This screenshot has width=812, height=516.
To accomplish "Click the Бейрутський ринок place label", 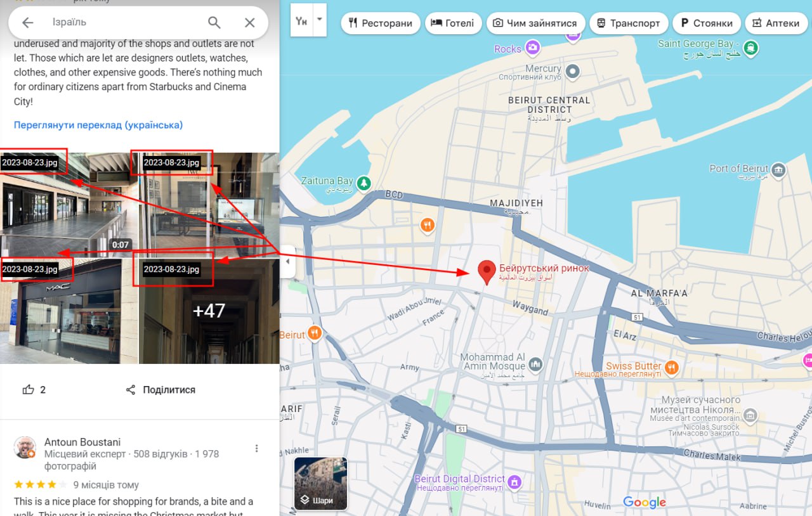I will 544,268.
